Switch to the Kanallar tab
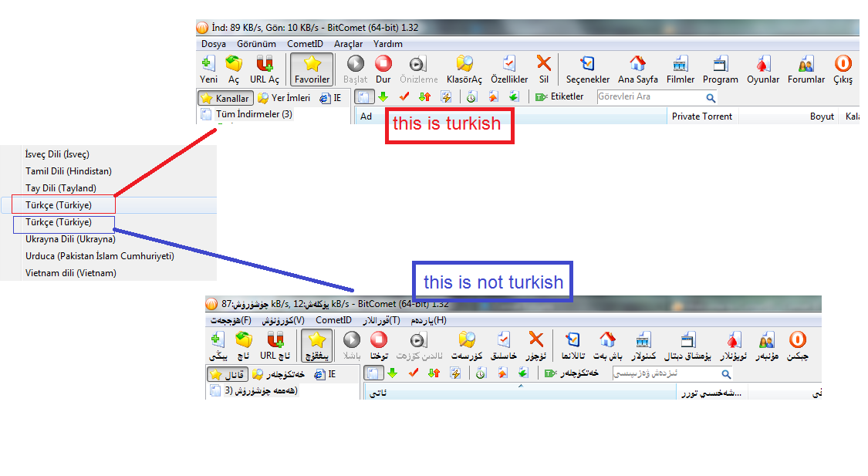Image resolution: width=868 pixels, height=476 pixels. click(226, 98)
